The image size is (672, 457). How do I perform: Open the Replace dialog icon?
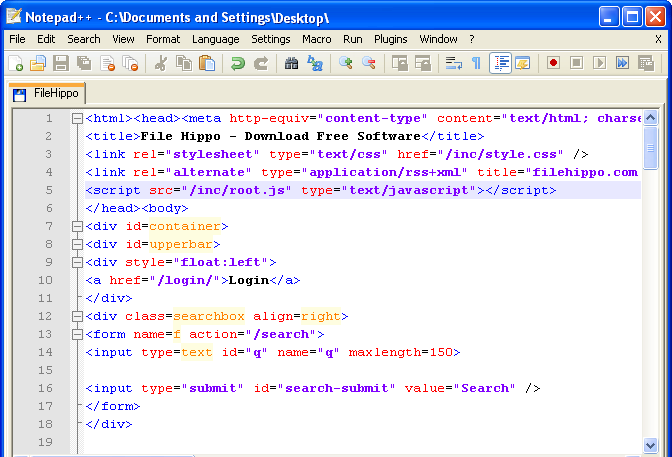click(x=315, y=63)
